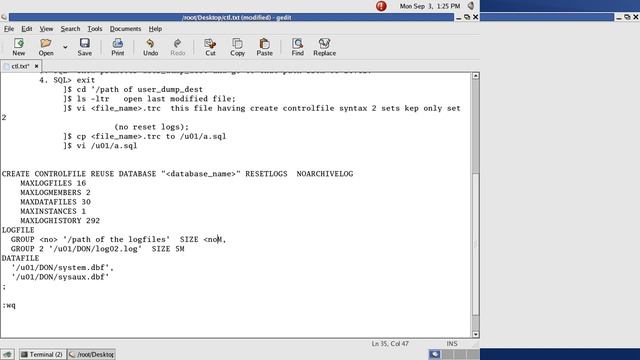This screenshot has height=360, width=640.
Task: Click the '/u01/DON/sysaux.dbf' line
Action: (60, 277)
